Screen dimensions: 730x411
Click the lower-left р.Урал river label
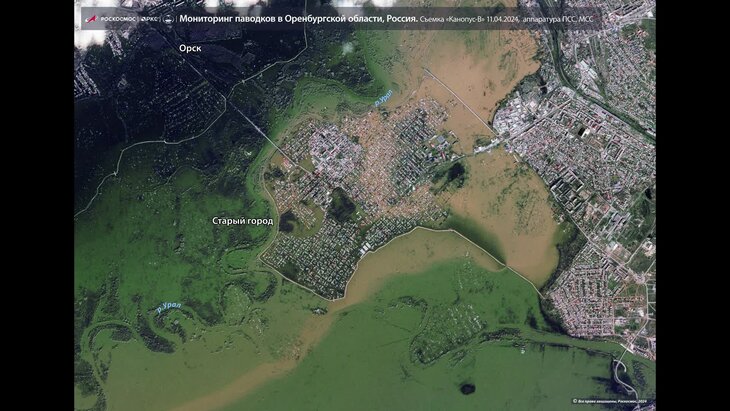click(x=169, y=307)
